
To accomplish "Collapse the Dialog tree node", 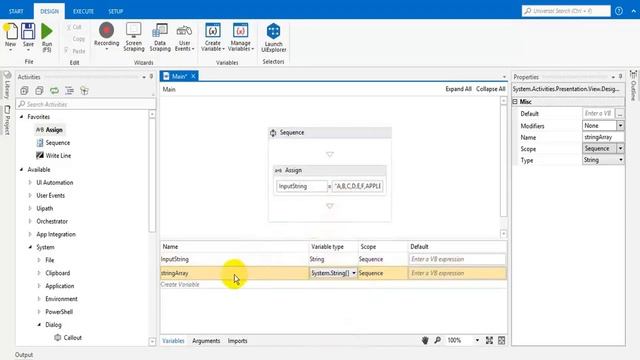I will coord(39,324).
